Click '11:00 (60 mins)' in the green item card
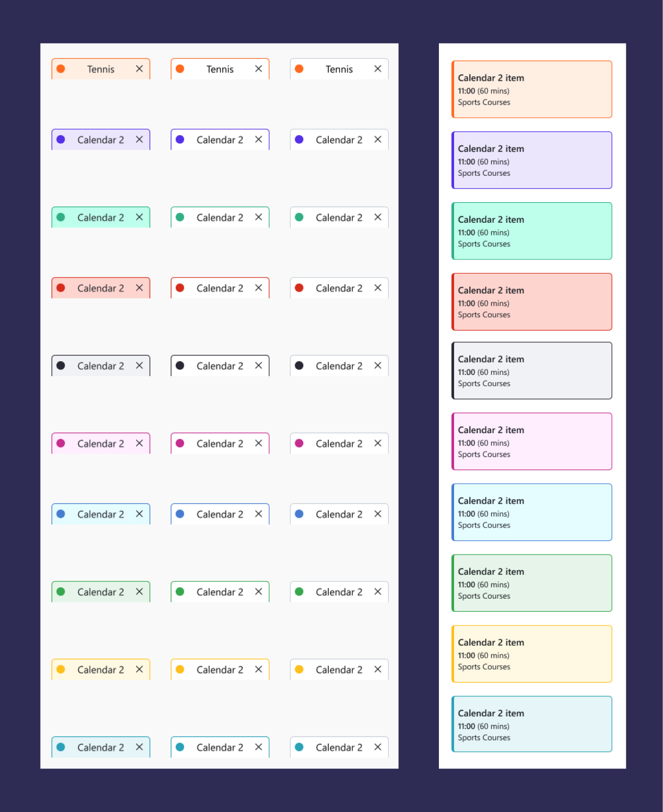The width and height of the screenshot is (663, 812). 483,584
